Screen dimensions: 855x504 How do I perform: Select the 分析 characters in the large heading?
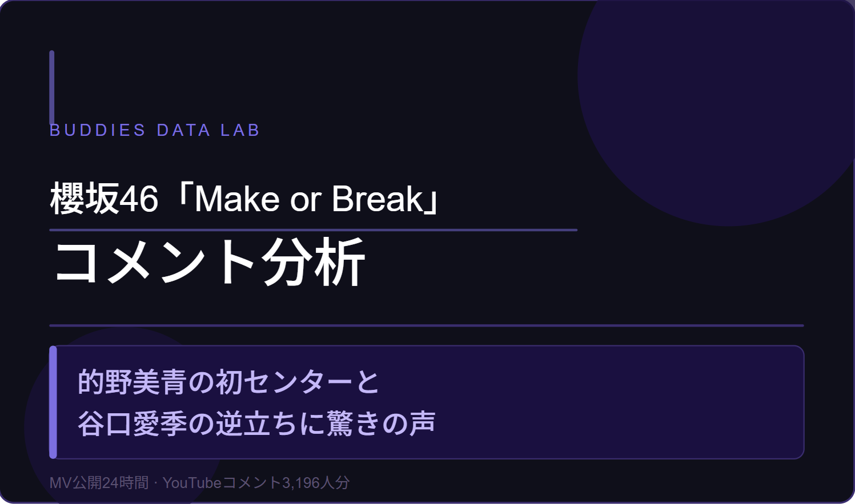313,263
